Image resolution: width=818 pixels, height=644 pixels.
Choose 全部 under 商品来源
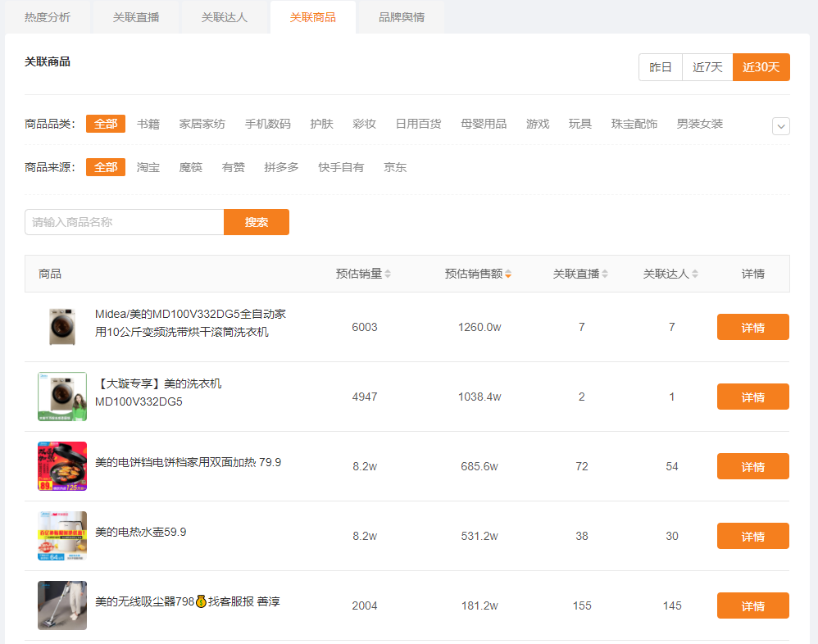(x=106, y=167)
